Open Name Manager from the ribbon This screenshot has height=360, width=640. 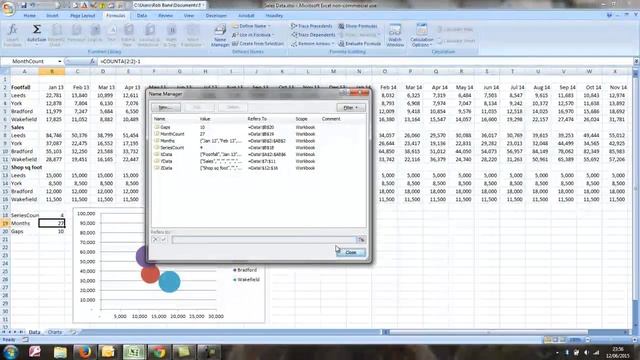point(220,35)
